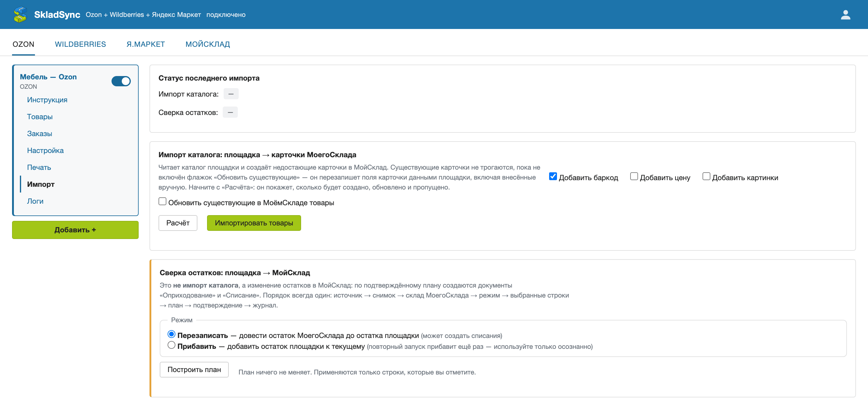Image resolution: width=868 pixels, height=414 pixels.
Task: Check Обновить существующие в МоёмСкладе товары
Action: tap(162, 202)
